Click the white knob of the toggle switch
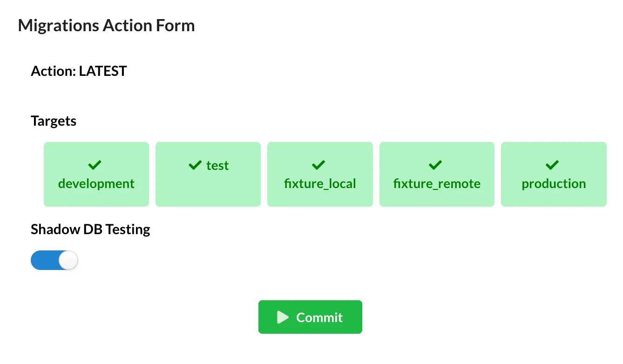The image size is (623, 364). 68,260
